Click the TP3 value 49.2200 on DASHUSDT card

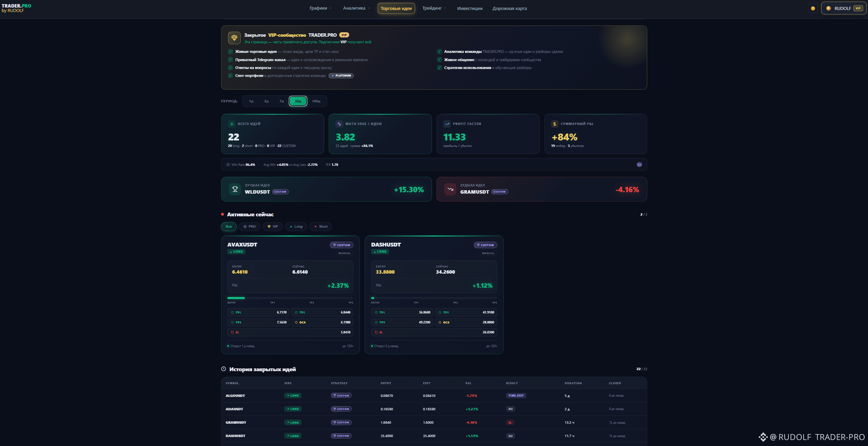point(424,322)
